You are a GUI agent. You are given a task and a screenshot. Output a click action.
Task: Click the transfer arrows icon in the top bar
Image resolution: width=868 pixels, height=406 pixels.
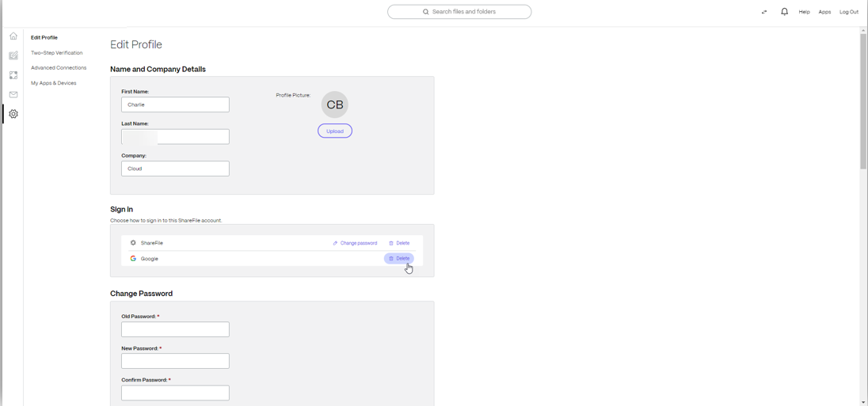click(x=764, y=12)
